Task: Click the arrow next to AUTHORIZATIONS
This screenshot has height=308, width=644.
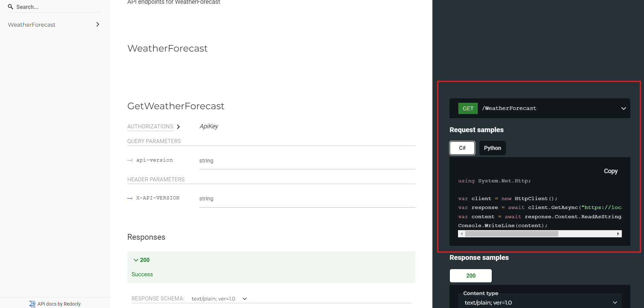Action: click(178, 127)
